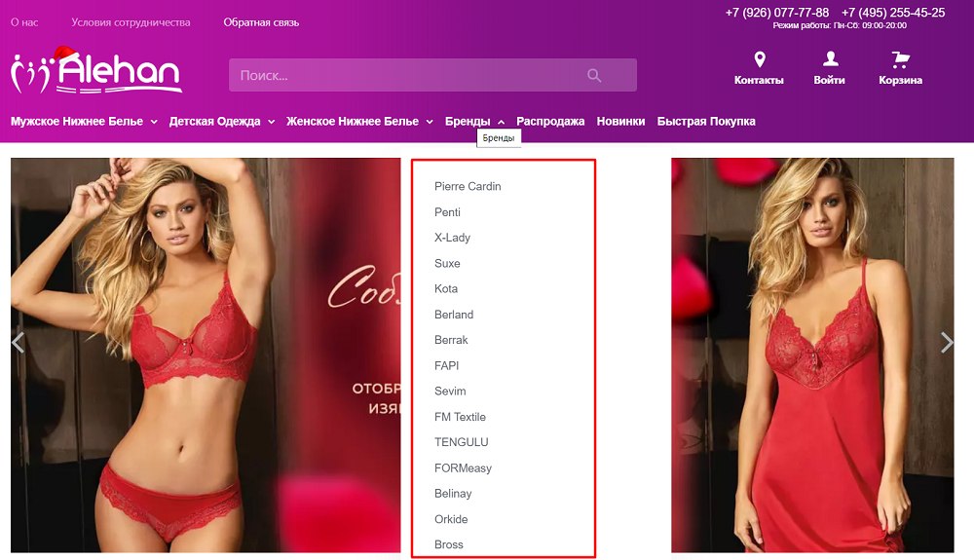The image size is (974, 560).
Task: Go to next slide arrow
Action: click(947, 342)
